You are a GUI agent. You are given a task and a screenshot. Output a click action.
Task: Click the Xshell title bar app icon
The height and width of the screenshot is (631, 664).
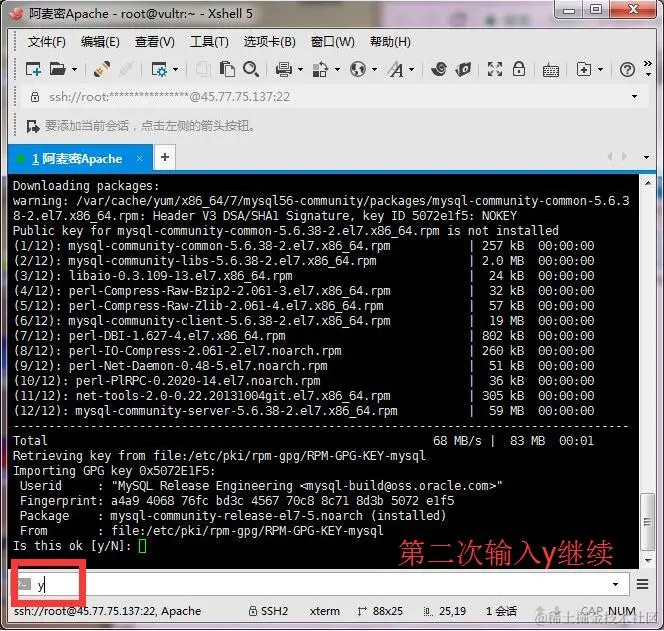16,14
